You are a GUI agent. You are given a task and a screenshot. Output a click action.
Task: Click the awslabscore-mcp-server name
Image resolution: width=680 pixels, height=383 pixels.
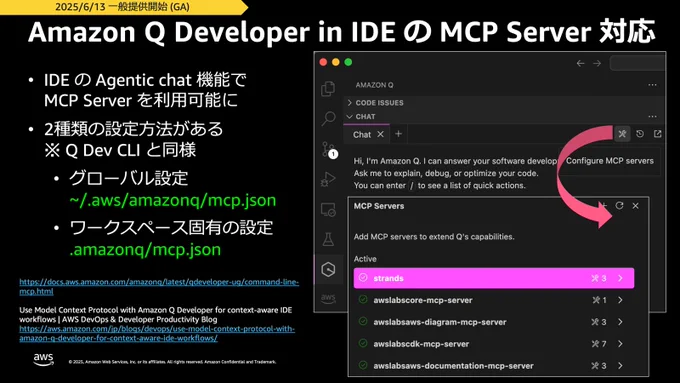coord(423,300)
